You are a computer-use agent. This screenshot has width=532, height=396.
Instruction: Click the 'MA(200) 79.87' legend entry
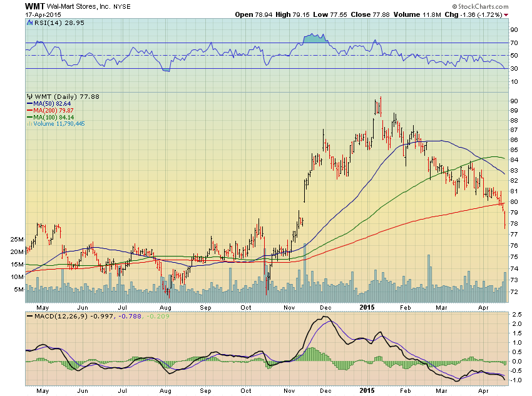click(53, 111)
